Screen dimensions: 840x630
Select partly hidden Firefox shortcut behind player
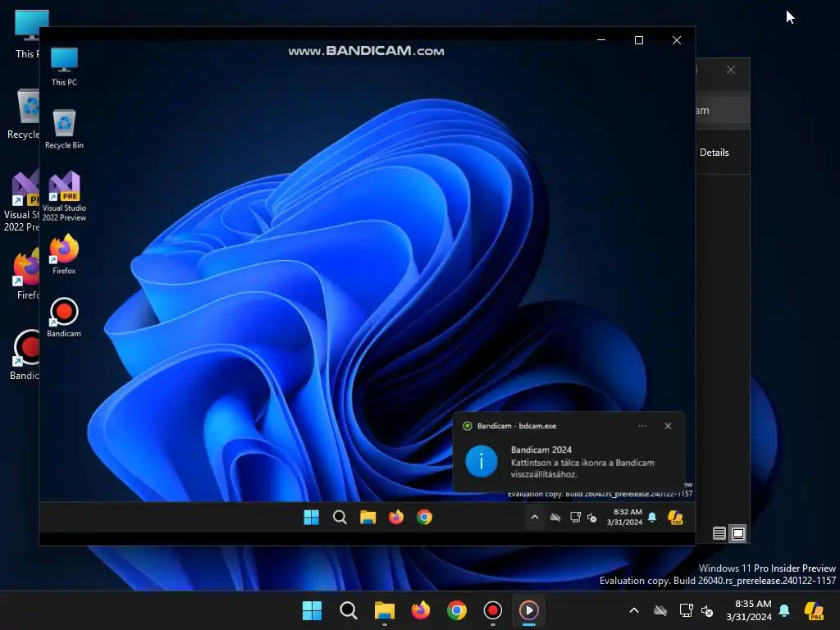tap(27, 274)
